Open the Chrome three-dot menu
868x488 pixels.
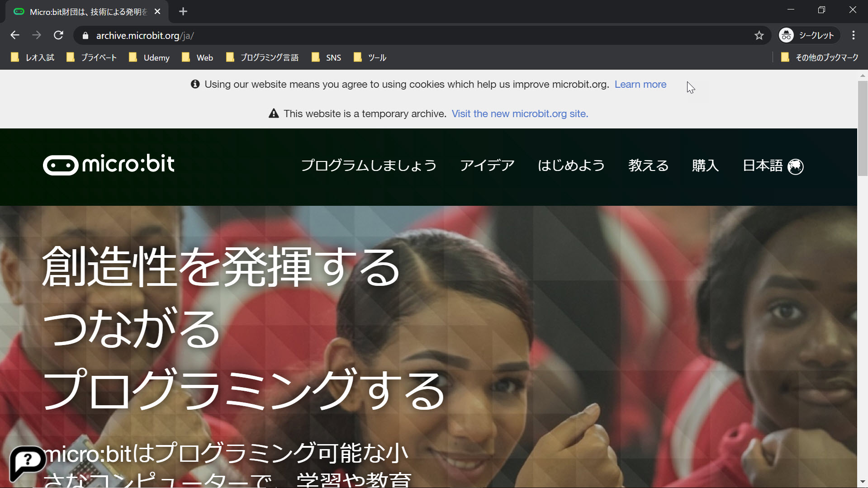pos(854,35)
